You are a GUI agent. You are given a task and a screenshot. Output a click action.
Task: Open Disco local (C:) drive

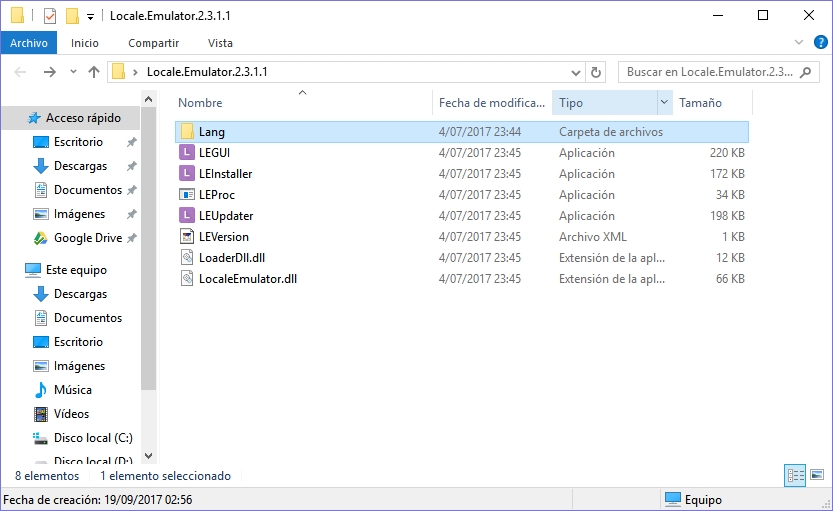pos(94,438)
